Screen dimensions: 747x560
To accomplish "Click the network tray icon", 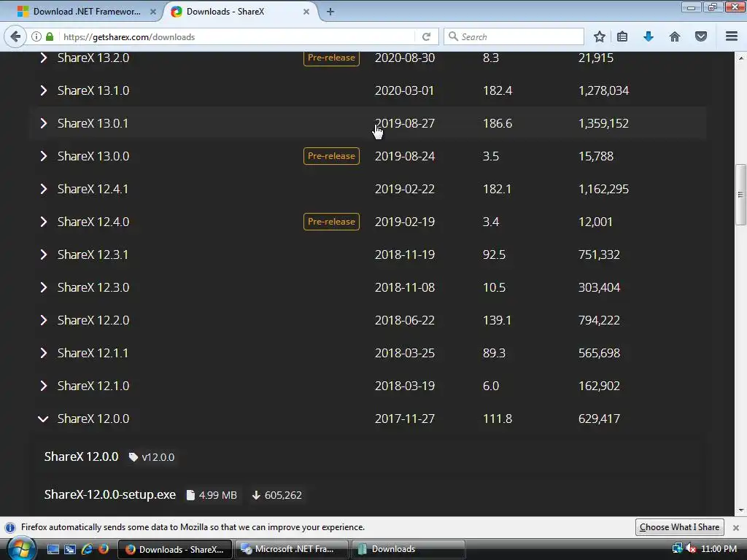I will tap(677, 548).
